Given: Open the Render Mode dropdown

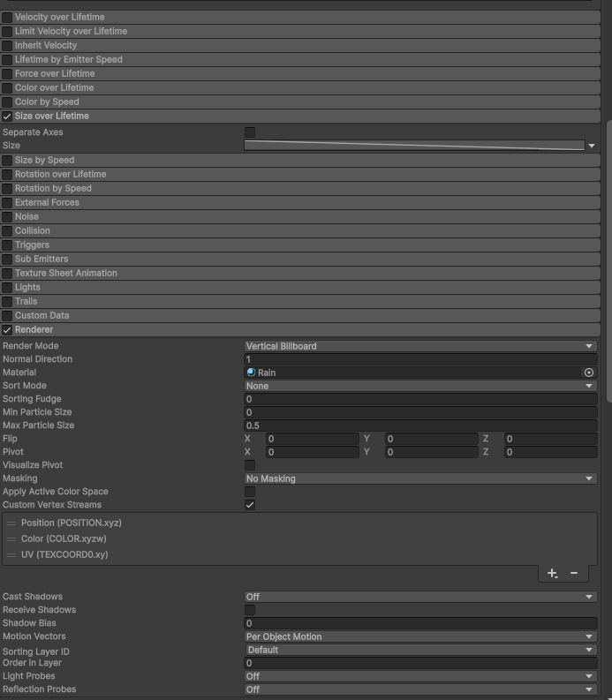Looking at the screenshot, I should click(x=420, y=346).
